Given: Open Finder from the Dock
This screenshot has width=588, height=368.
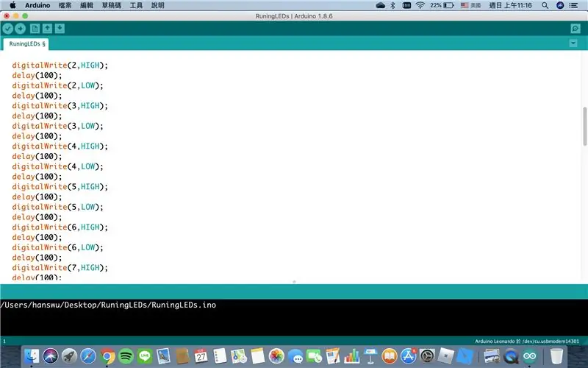Looking at the screenshot, I should (32, 356).
